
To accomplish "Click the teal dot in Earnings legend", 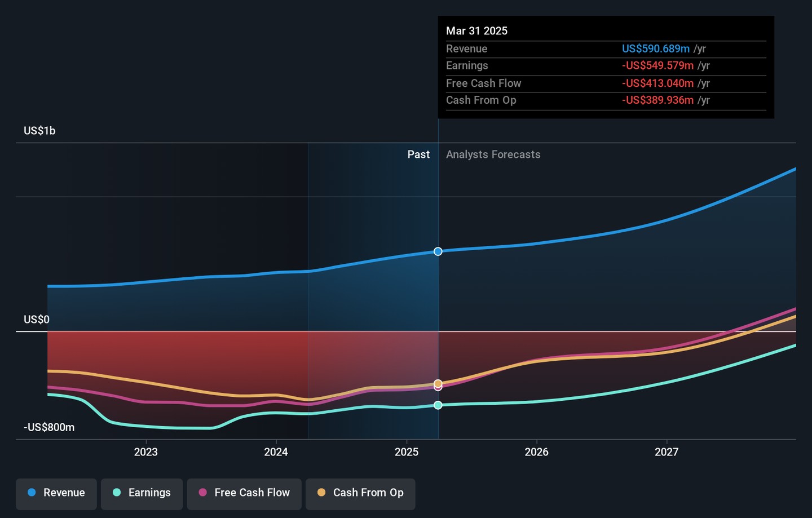I will pos(117,493).
